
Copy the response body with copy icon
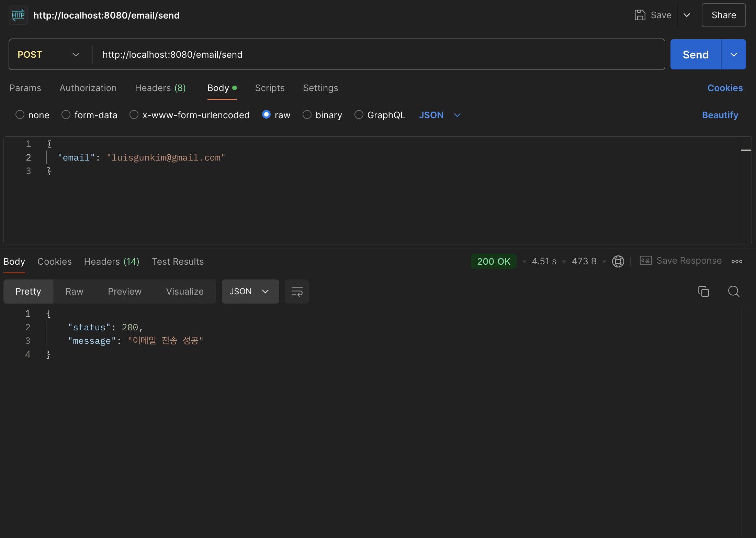pos(703,292)
